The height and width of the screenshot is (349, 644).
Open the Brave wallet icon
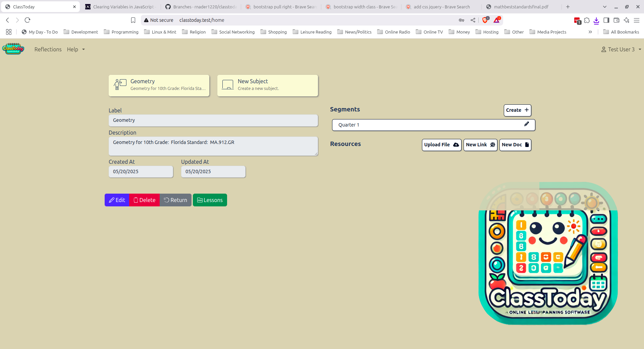coord(616,20)
